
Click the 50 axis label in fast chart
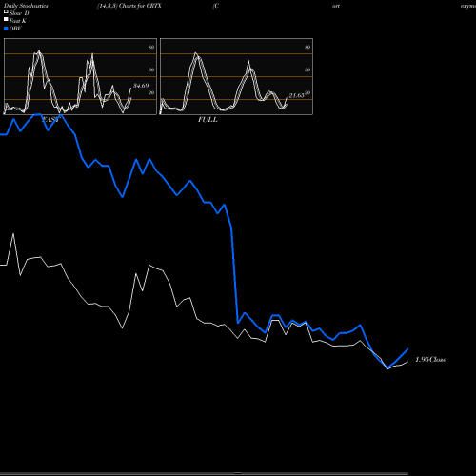tap(151, 69)
